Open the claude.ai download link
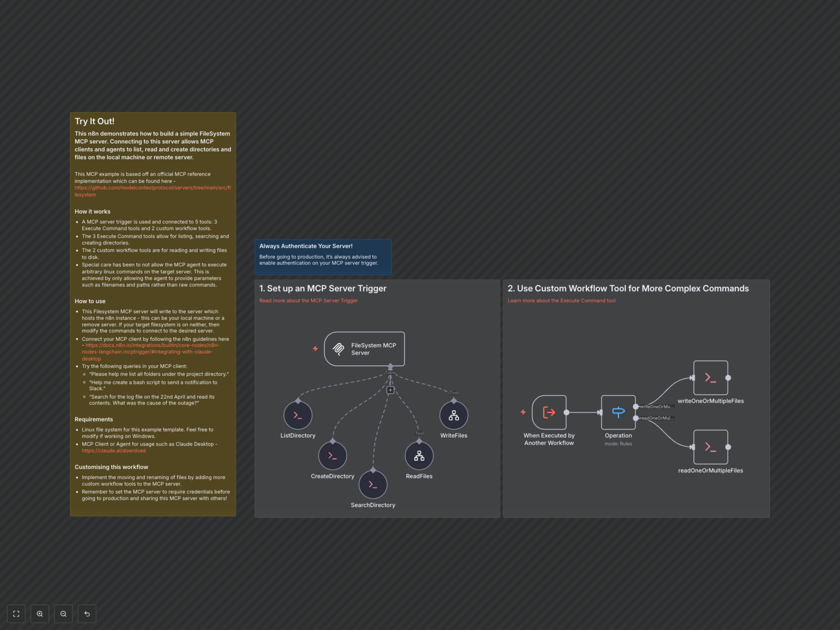The width and height of the screenshot is (840, 630). pos(113,450)
